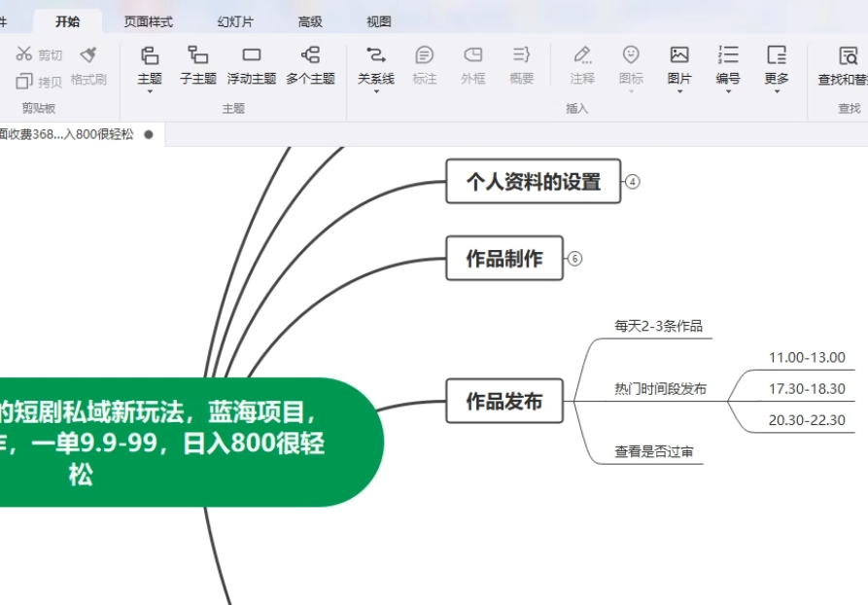868x605 pixels.
Task: Select the 关系线 relationship line tool
Action: tap(376, 56)
